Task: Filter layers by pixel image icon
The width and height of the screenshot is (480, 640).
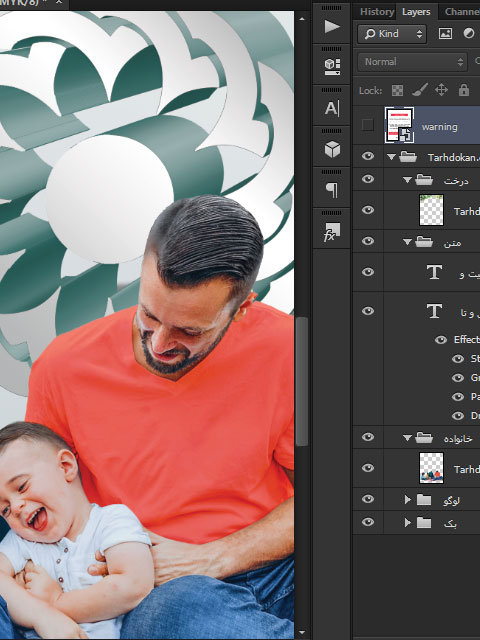Action: point(445,34)
